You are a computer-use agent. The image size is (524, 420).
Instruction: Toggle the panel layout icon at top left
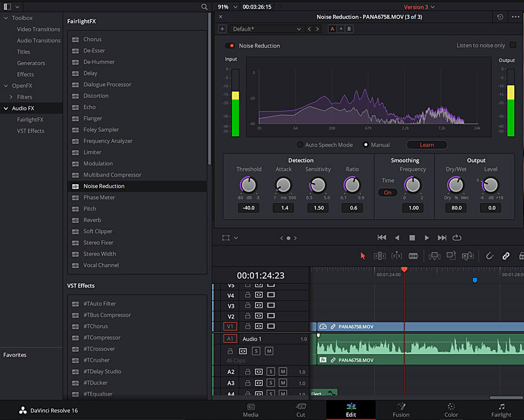click(8, 6)
